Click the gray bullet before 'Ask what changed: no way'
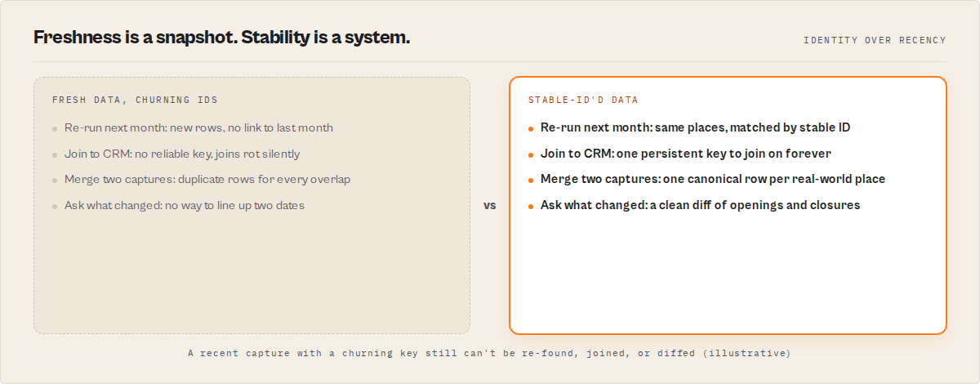The height and width of the screenshot is (384, 980). [55, 207]
